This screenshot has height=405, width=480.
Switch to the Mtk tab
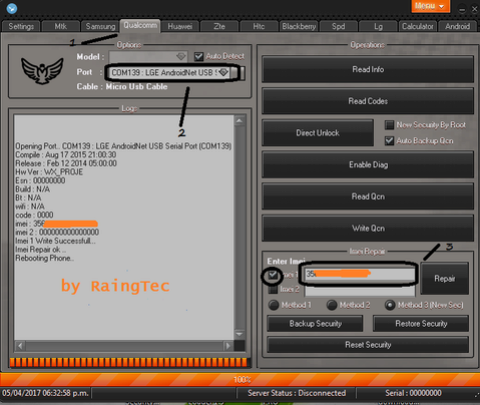click(61, 26)
